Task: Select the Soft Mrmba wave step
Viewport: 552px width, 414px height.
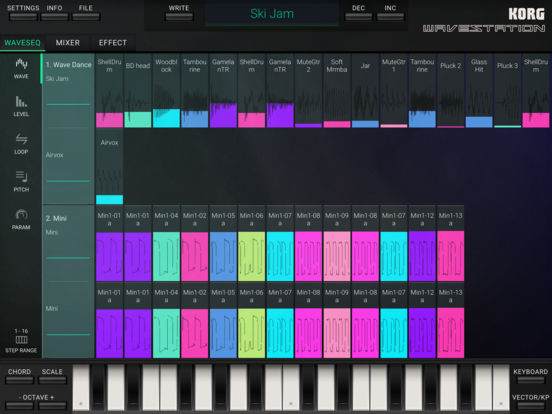Action: [x=337, y=91]
